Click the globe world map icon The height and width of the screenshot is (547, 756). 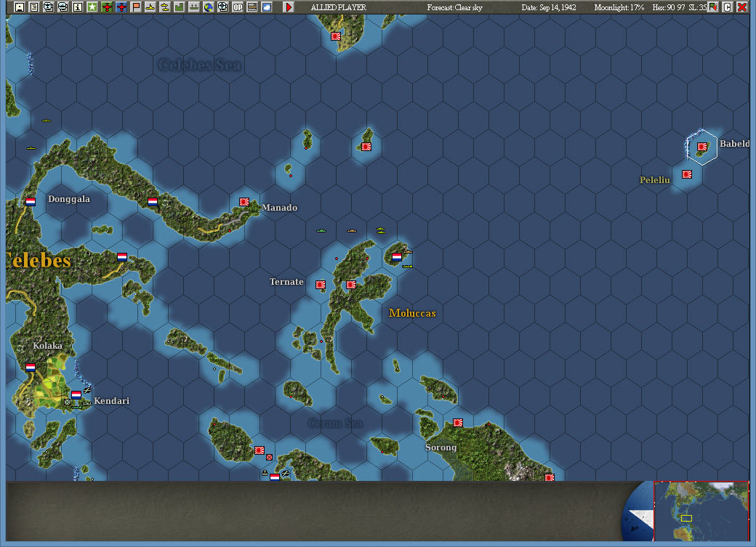pos(207,7)
